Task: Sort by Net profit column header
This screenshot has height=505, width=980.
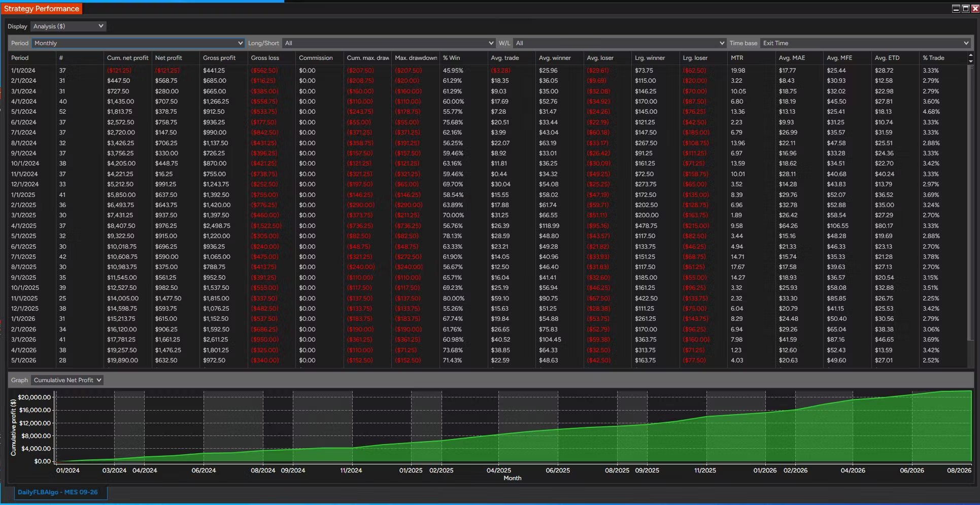Action: pos(176,58)
